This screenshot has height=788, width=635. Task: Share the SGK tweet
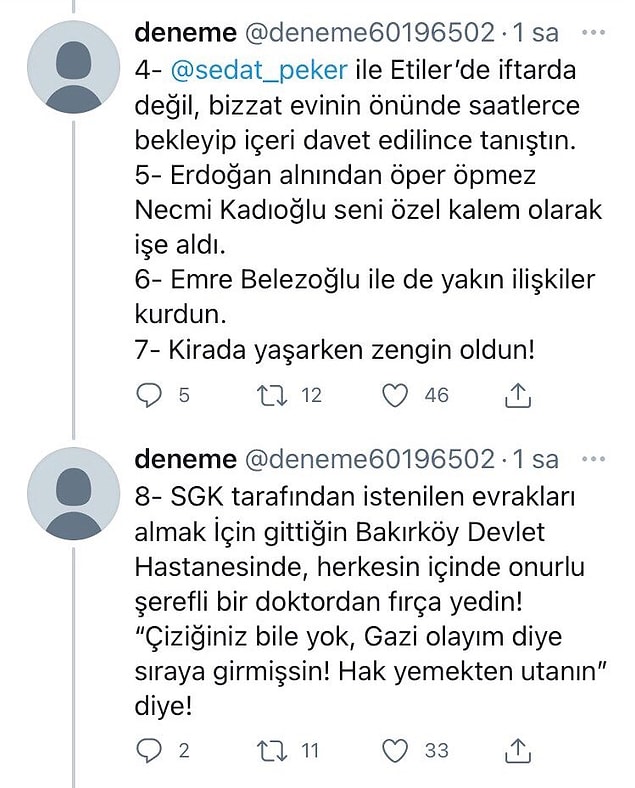517,750
